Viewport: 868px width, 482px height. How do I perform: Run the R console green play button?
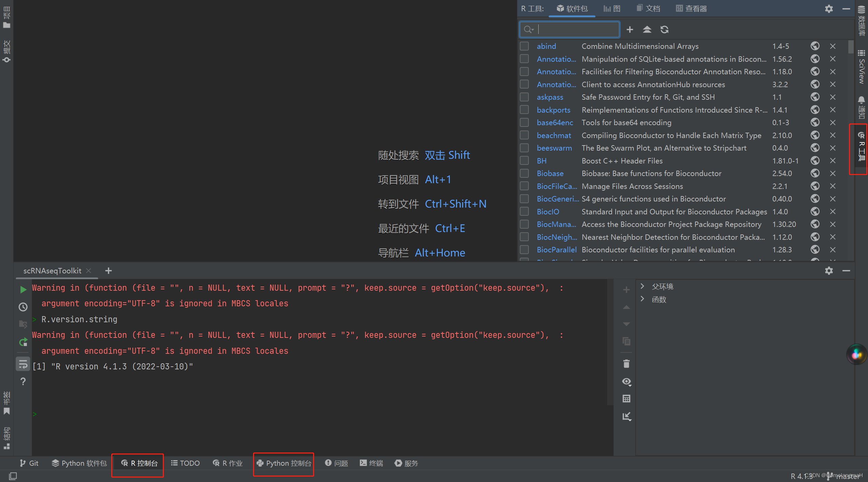(23, 289)
